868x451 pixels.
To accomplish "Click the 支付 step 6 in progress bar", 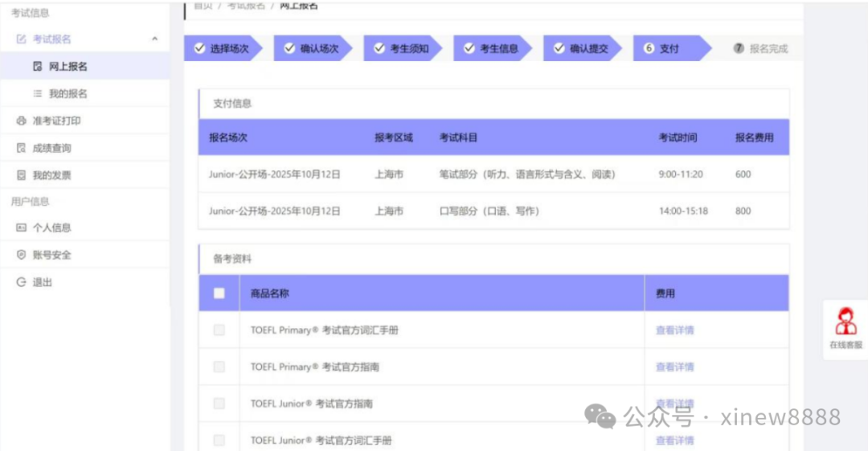I will click(x=662, y=49).
